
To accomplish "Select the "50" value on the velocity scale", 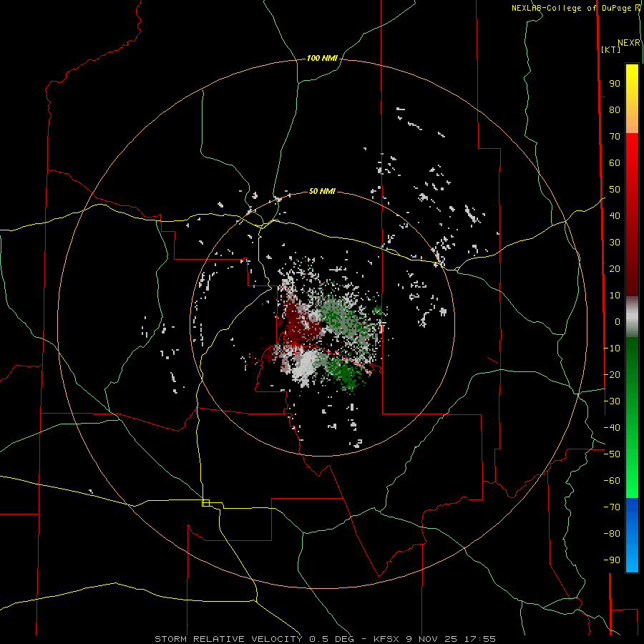I will click(x=615, y=190).
